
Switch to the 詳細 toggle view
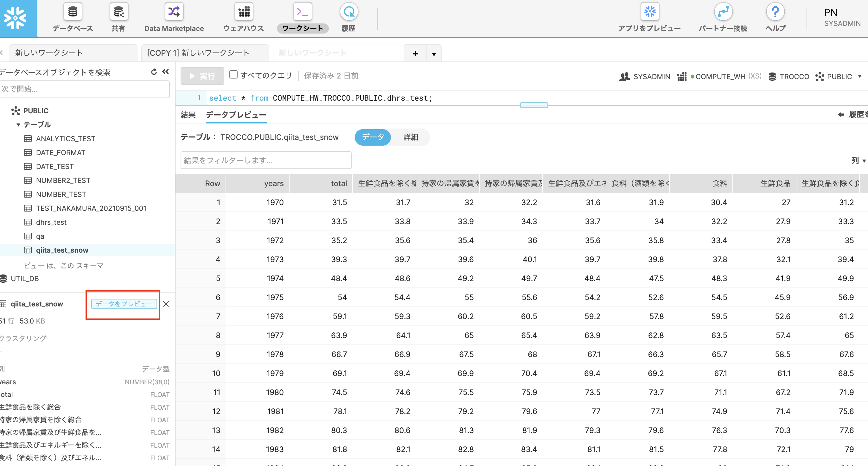[411, 137]
